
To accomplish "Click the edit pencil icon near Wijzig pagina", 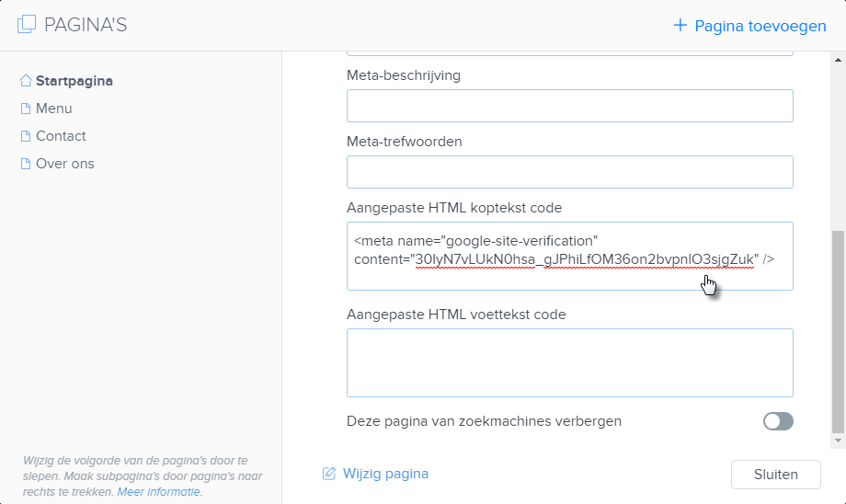I will coord(329,474).
